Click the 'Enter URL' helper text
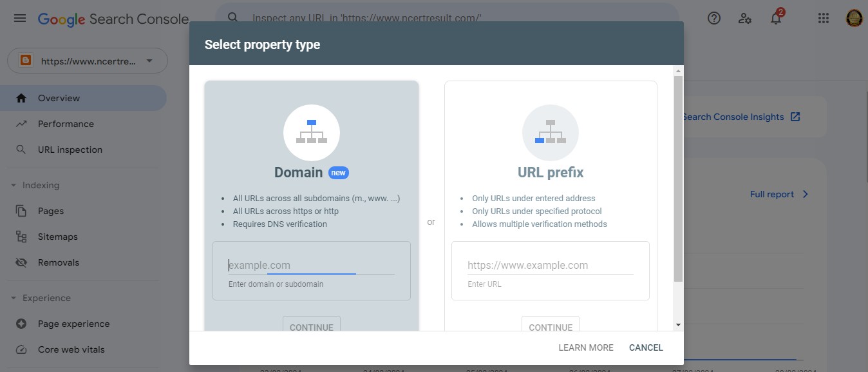The image size is (868, 372). tap(484, 284)
